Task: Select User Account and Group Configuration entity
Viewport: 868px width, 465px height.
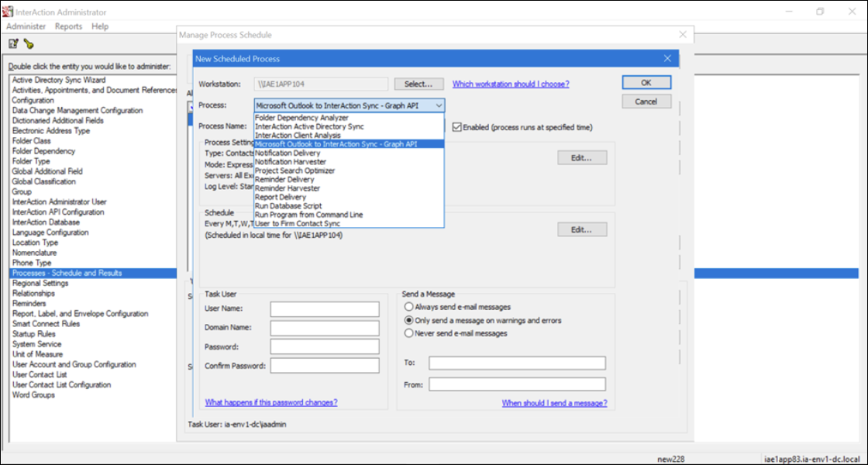Action: (x=74, y=364)
